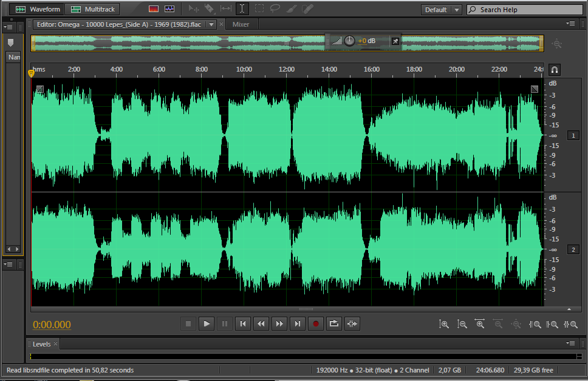Toggle channel 2 on or off
This screenshot has height=381, width=588.
tap(573, 249)
